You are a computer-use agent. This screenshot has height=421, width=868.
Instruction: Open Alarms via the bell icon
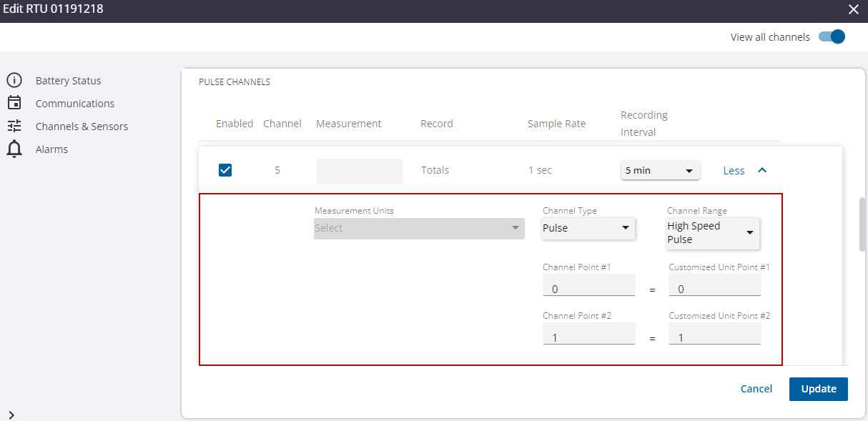pos(15,149)
